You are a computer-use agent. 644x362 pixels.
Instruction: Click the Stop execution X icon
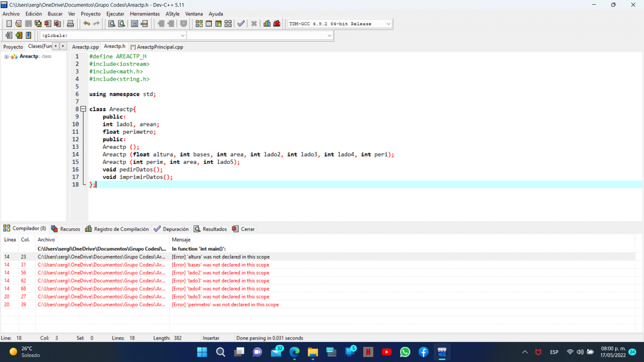254,24
